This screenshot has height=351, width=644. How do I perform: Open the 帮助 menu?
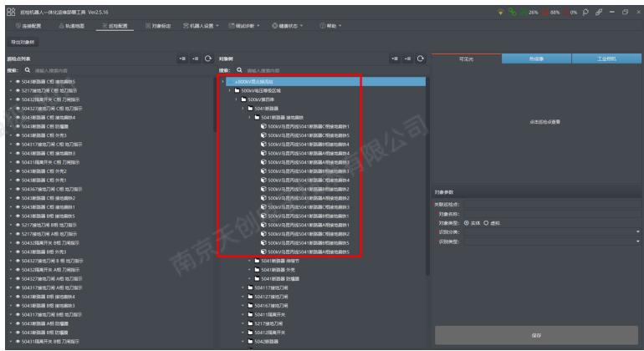330,25
